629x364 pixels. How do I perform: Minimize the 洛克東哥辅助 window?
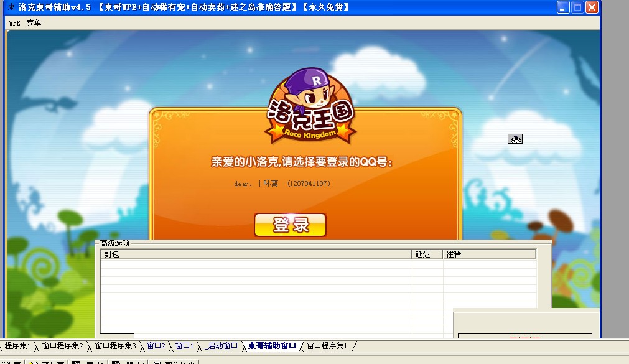(x=563, y=7)
